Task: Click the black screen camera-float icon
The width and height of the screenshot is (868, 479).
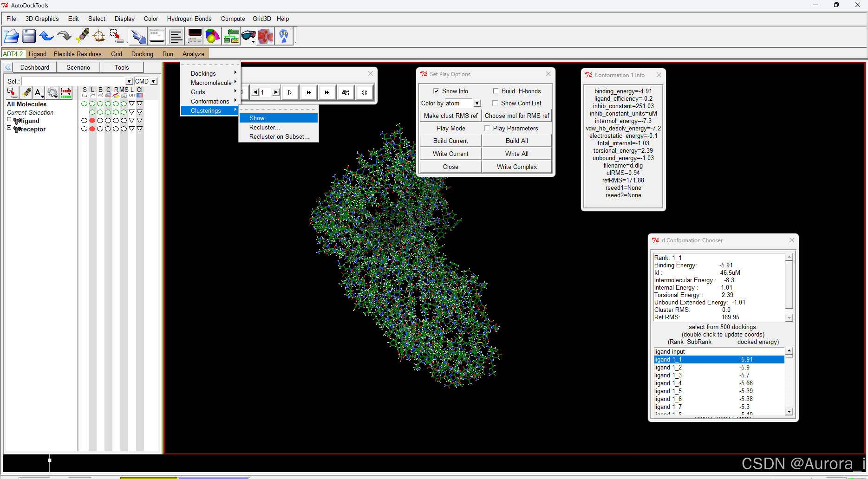Action: pyautogui.click(x=195, y=36)
